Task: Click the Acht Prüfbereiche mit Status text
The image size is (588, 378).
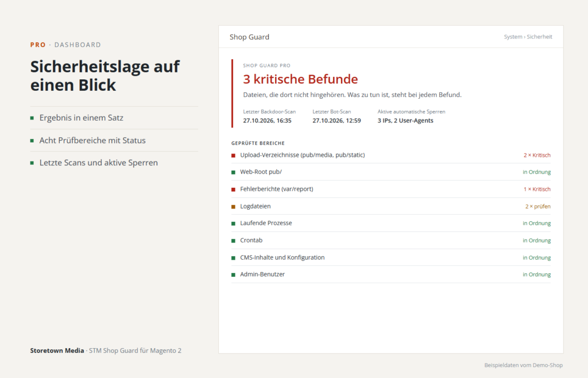Action: click(x=92, y=140)
